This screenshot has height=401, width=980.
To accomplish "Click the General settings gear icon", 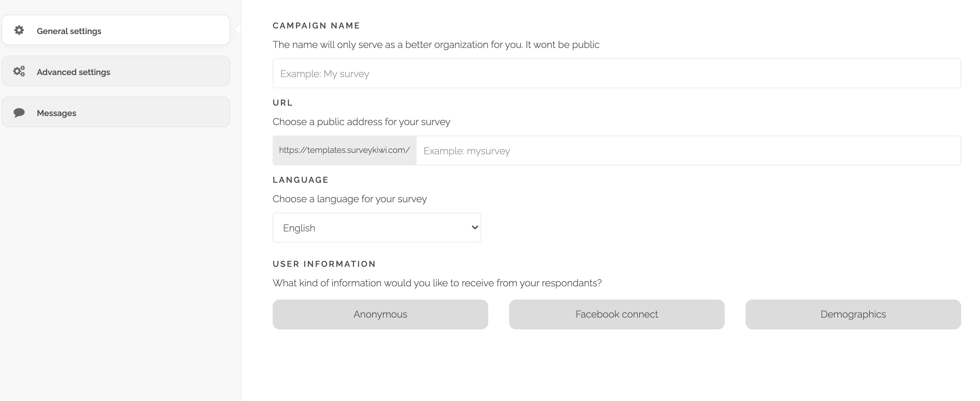I will coord(19,31).
